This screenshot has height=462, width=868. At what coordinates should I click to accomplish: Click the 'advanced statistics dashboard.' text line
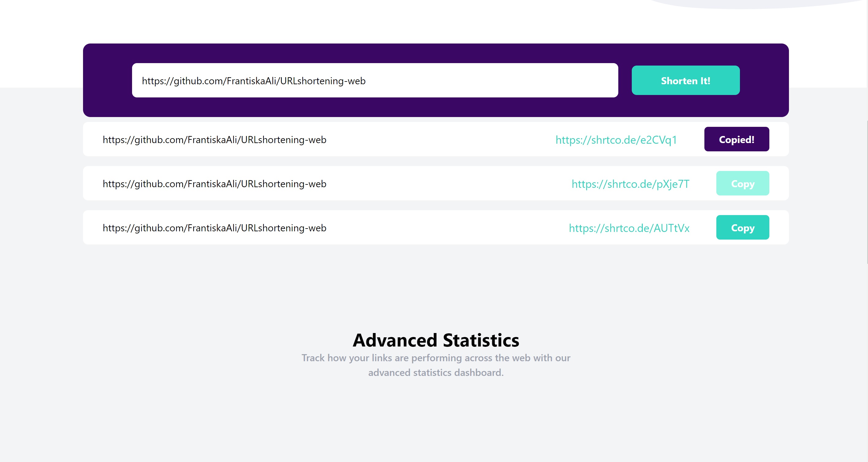(x=436, y=373)
